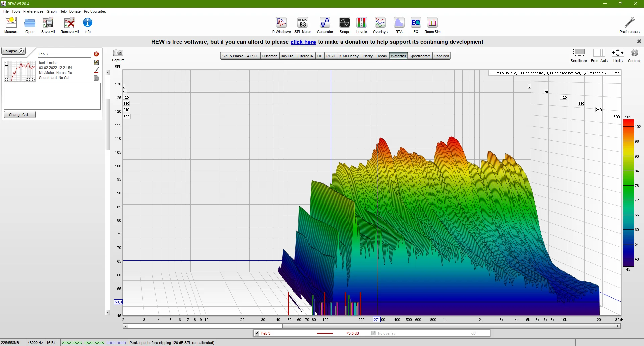
Task: Open waterfall Controls gear
Action: pos(634,55)
